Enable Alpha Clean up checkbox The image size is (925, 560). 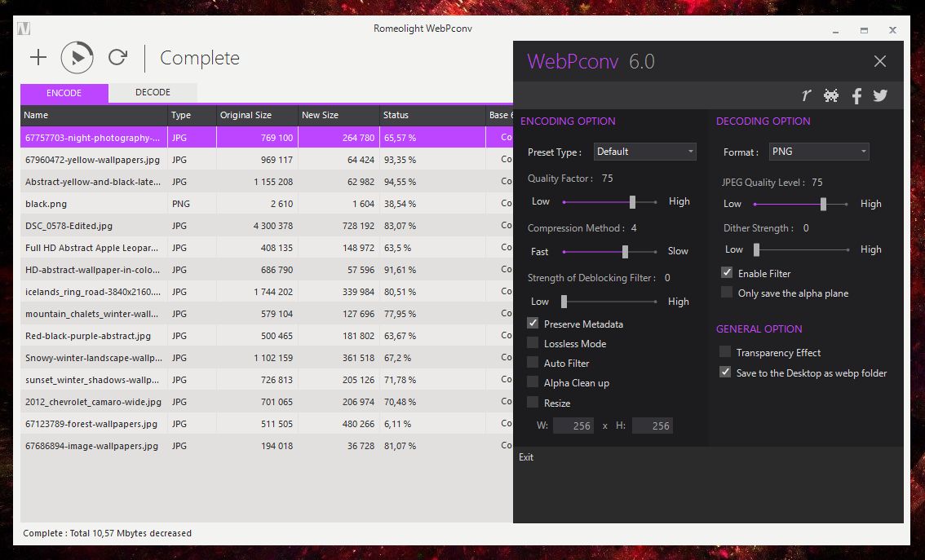[533, 382]
